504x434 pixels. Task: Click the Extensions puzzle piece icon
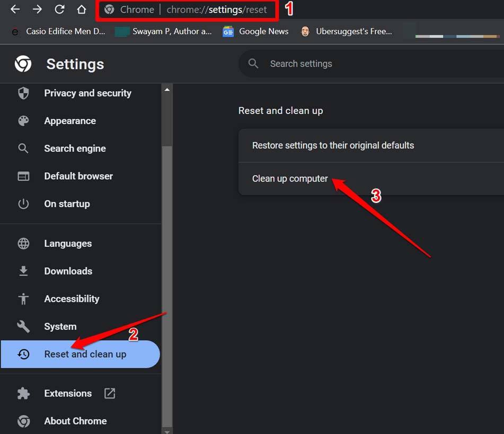pos(23,393)
